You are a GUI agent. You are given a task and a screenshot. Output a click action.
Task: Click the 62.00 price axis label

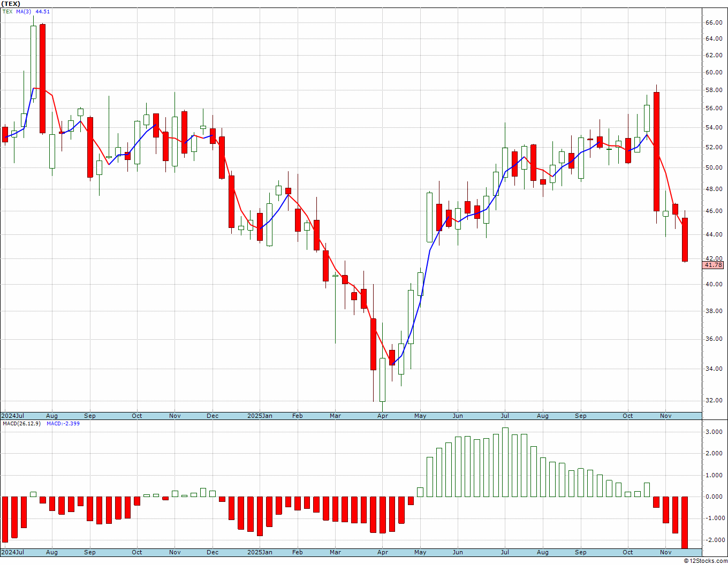point(714,55)
